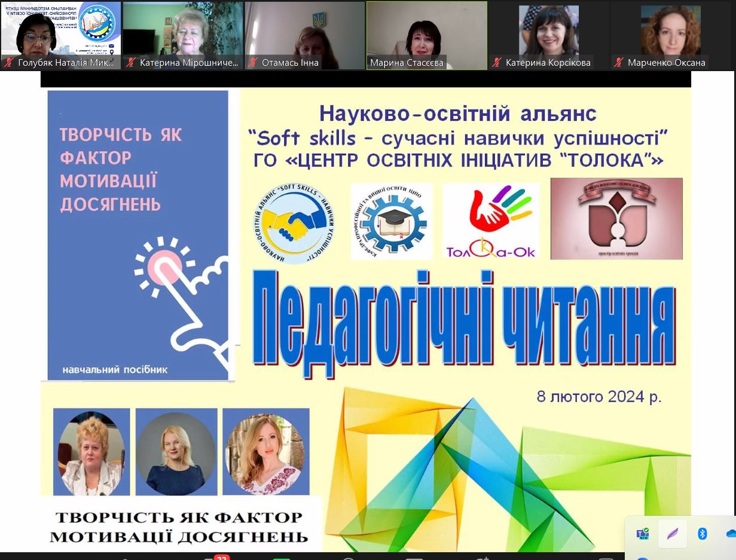The image size is (736, 560).
Task: Click the 'ГО «ЦЕНТР ОСВІТНІХ ІНІЦІАТИВ "ТОЛОКА"»' line
Action: coord(458,160)
